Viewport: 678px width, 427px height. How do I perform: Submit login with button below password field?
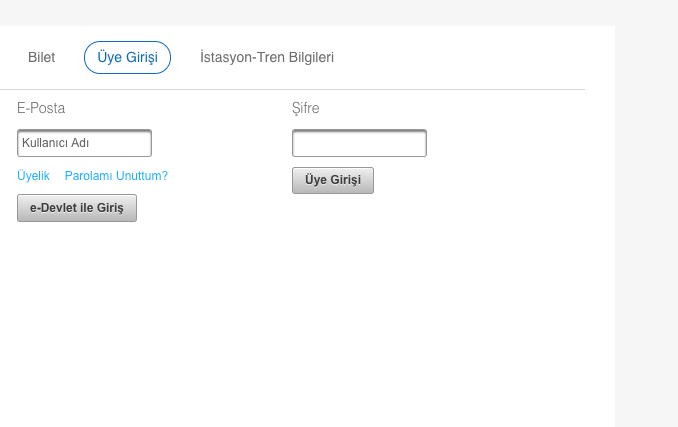tap(333, 180)
